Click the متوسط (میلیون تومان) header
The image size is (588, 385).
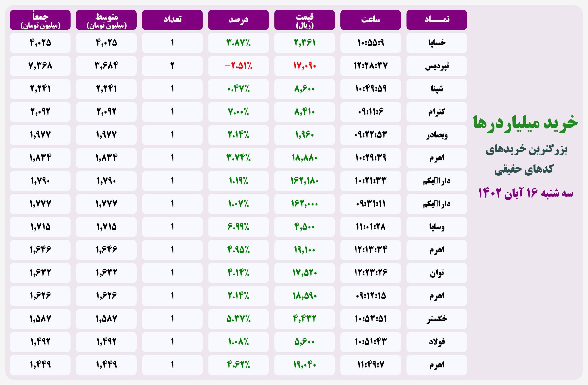click(106, 20)
